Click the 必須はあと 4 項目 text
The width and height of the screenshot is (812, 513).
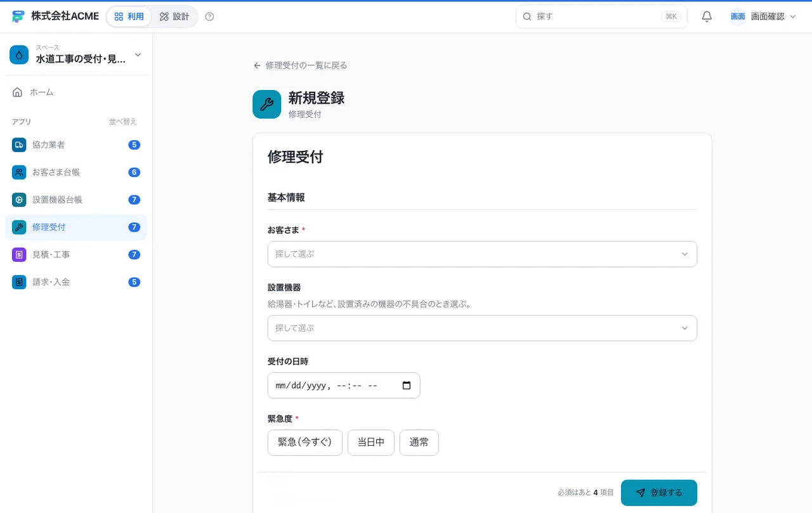pos(586,493)
